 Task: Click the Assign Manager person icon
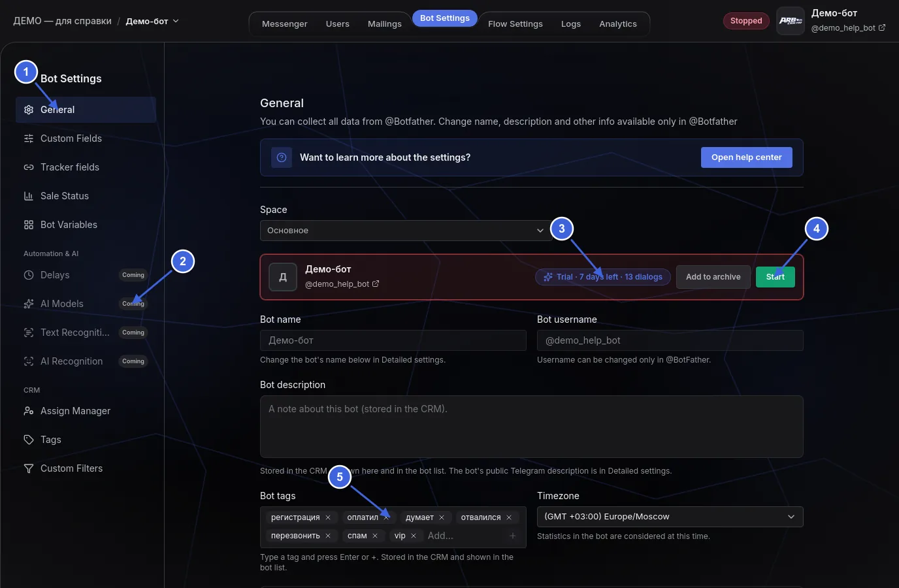tap(29, 411)
